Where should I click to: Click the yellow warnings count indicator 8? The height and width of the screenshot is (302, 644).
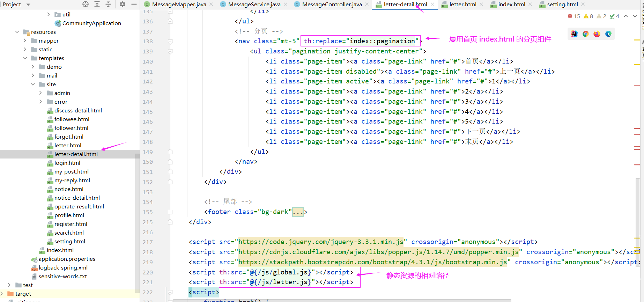click(589, 16)
